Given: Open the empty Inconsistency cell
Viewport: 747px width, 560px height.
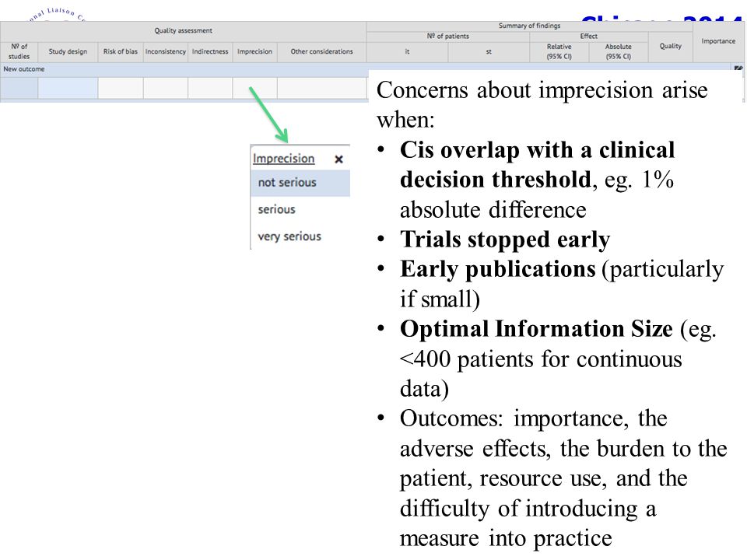Looking at the screenshot, I should pyautogui.click(x=165, y=88).
